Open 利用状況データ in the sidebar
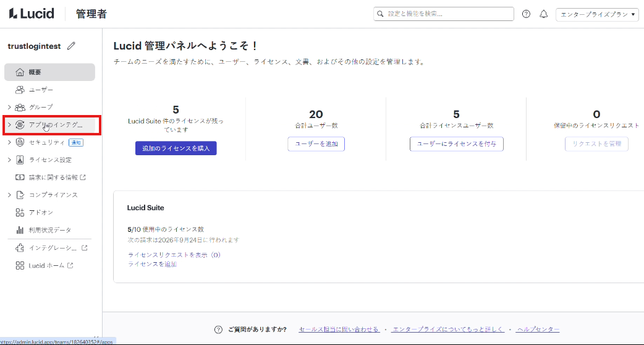 49,229
